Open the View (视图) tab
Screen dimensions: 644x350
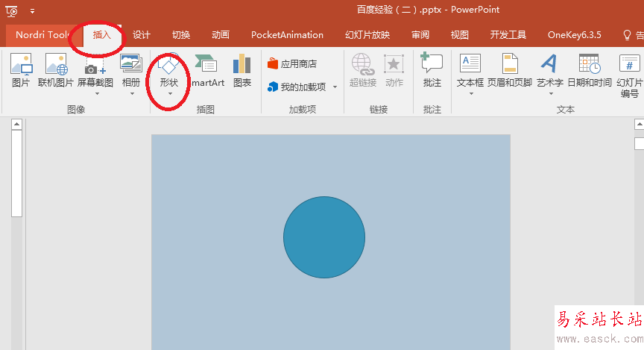click(x=459, y=35)
